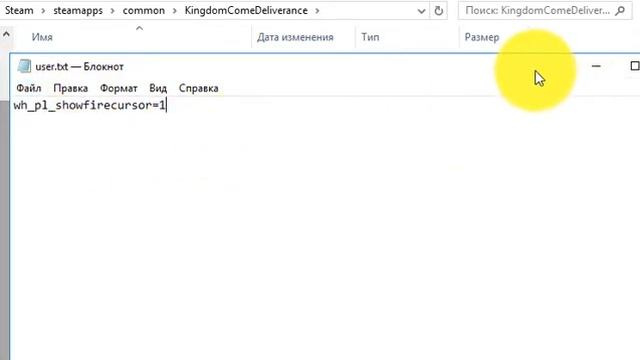Sort files by Тип column
Screen dimensions: 640x360
click(x=370, y=37)
